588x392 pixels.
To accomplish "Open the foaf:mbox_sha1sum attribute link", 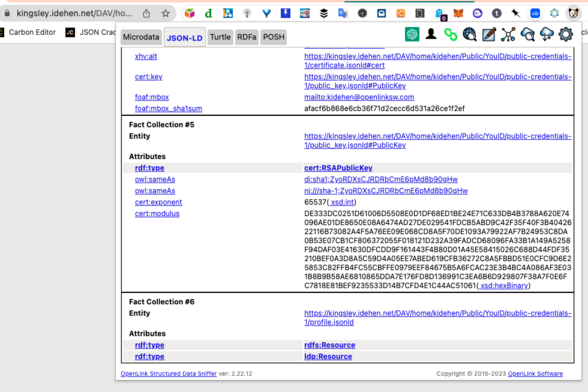I will [x=168, y=108].
